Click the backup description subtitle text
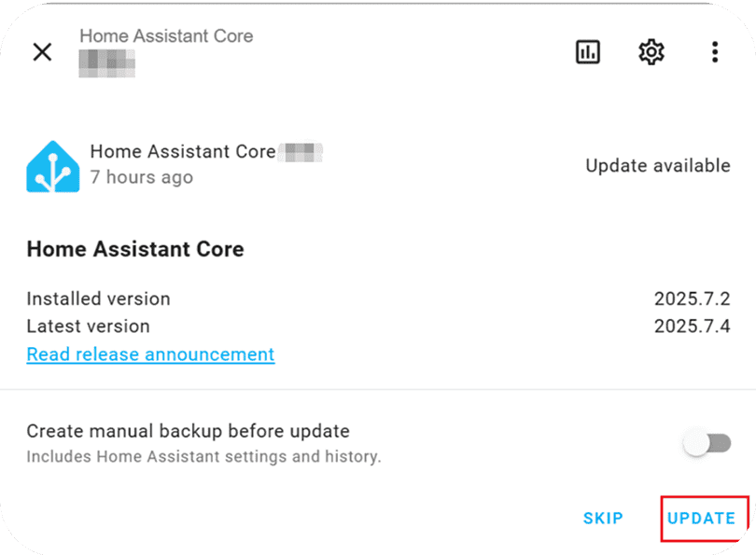Viewport: 756px width, 555px height. pyautogui.click(x=203, y=457)
